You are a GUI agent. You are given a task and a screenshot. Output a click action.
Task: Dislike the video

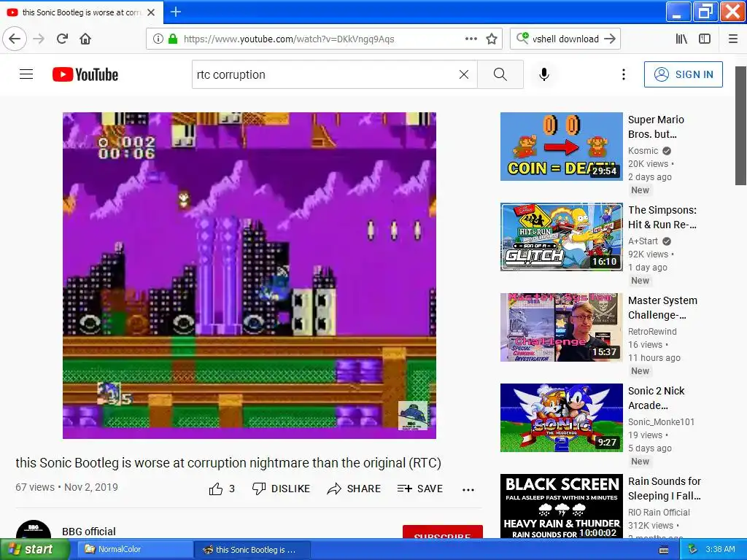(x=281, y=489)
